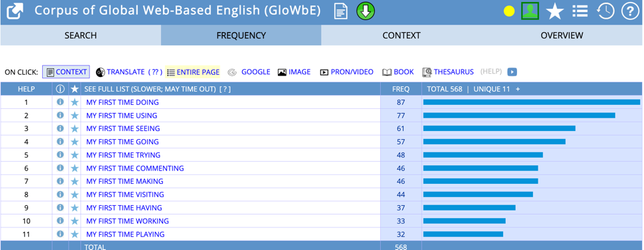The image size is (644, 250).
Task: Click the blue play button after HELP
Action: 512,72
